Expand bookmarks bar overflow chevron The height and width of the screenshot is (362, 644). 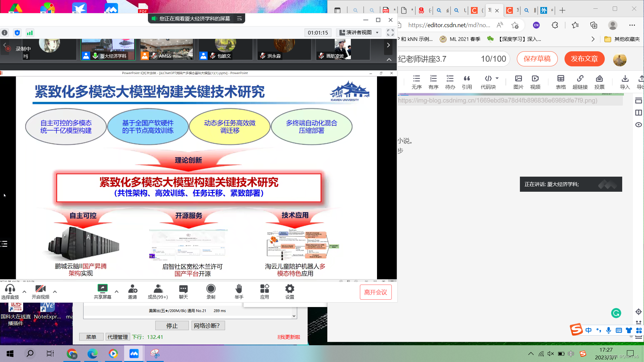tap(593, 39)
